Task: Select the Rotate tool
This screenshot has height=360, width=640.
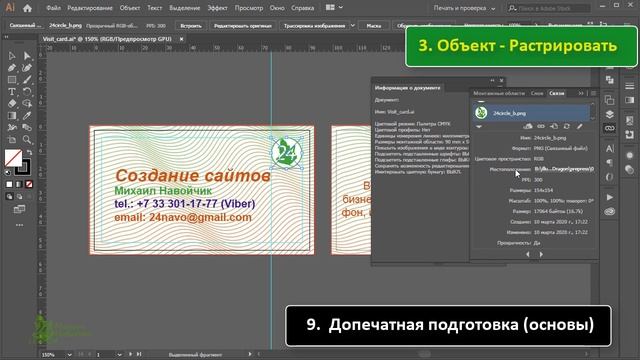Action: click(x=27, y=91)
